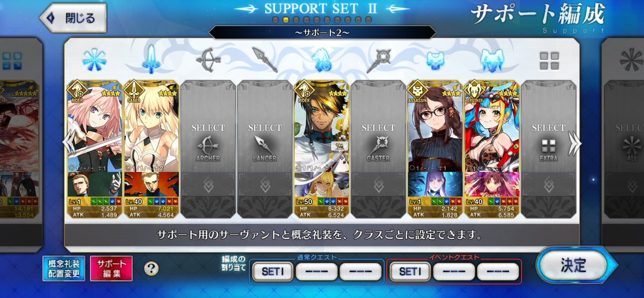
Task: Select the Caster class staff icon
Action: (x=378, y=60)
